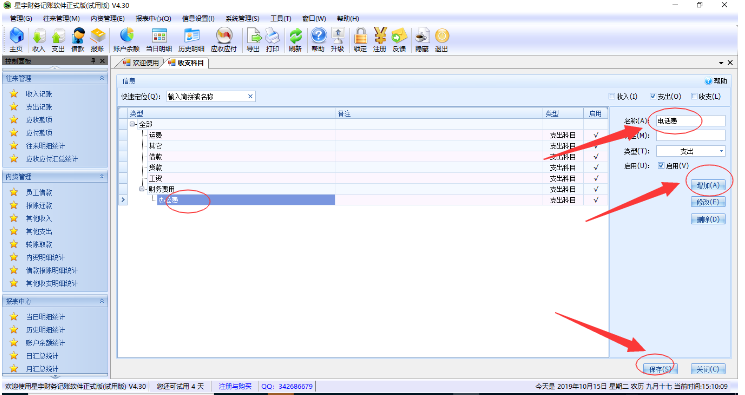745x395 pixels.
Task: Click the green Refresh (刷新) icon
Action: click(x=296, y=39)
